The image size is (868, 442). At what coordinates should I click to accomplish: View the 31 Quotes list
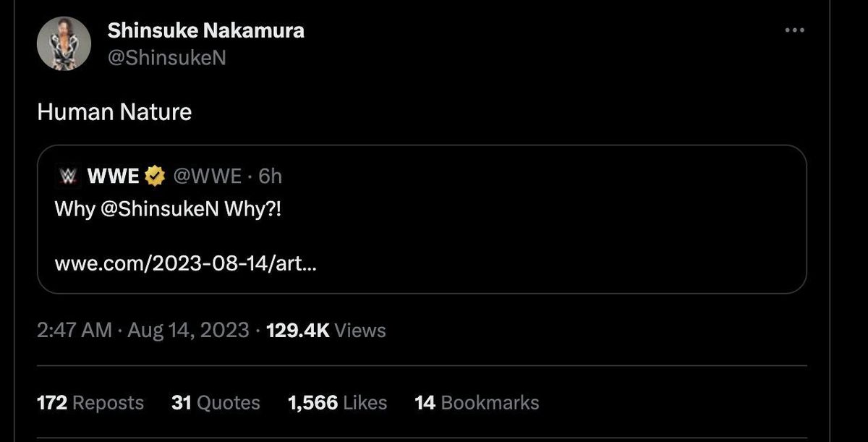pyautogui.click(x=216, y=402)
